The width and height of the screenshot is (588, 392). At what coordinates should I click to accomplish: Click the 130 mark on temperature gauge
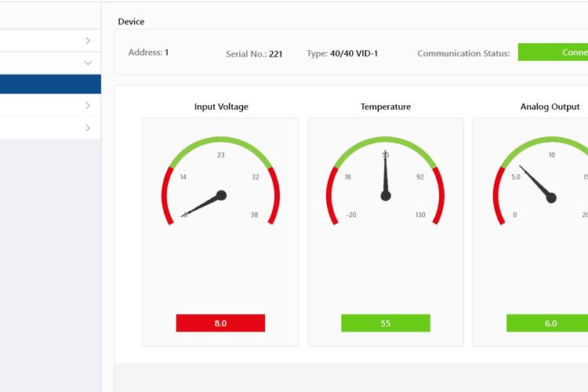420,215
